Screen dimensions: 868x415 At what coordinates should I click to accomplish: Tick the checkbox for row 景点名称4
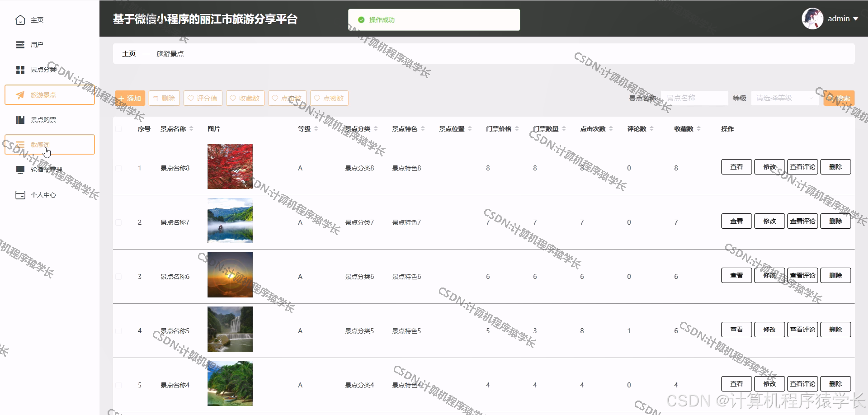click(118, 385)
